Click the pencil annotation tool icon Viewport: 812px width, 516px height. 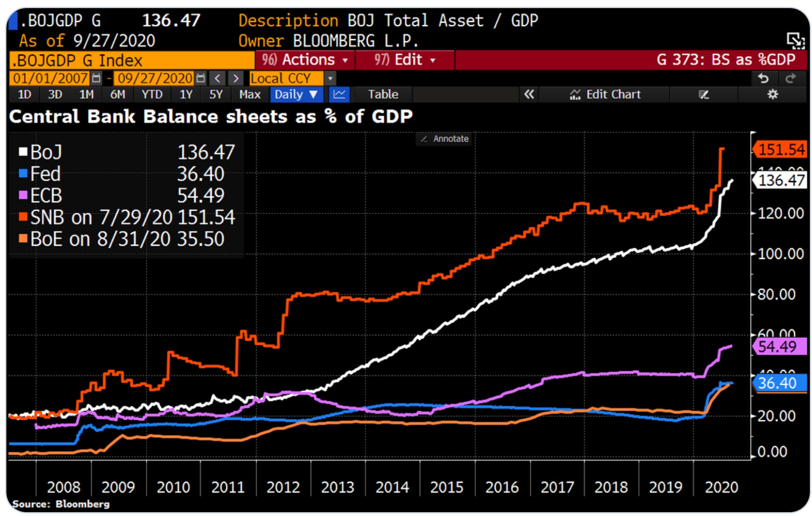[x=703, y=95]
